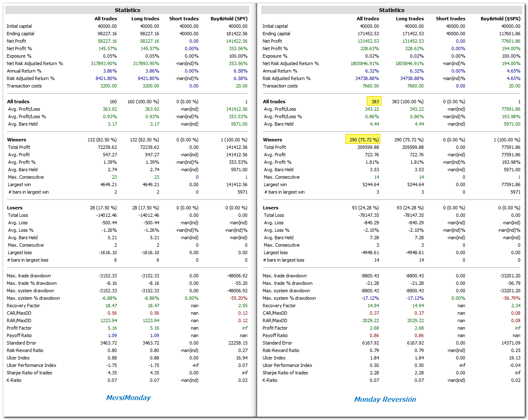Select Max. system drawdown -48006.92 in Buy&Hold (SPY) column
The height and width of the screenshot is (420, 528).
tap(238, 291)
